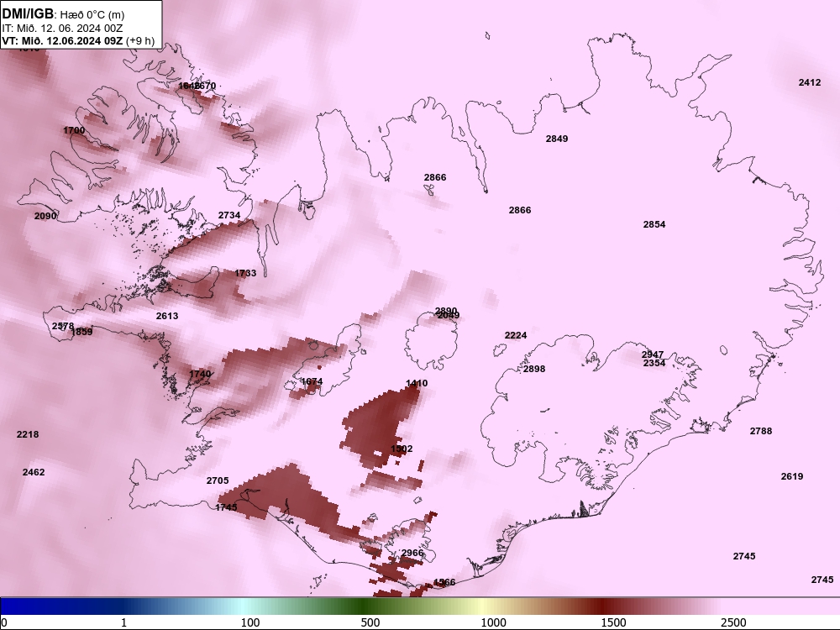Click the 1 label on color scale
Viewport: 840px width, 630px height.
pos(123,623)
